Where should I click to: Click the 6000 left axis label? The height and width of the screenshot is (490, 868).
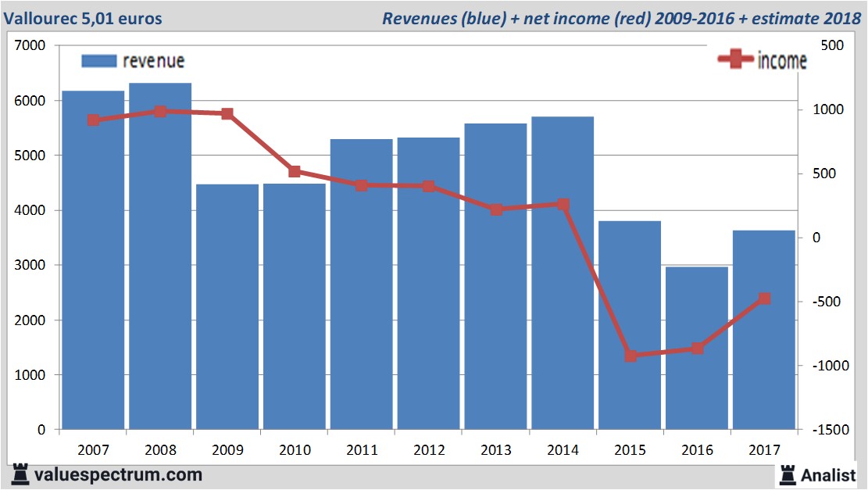tap(30, 101)
